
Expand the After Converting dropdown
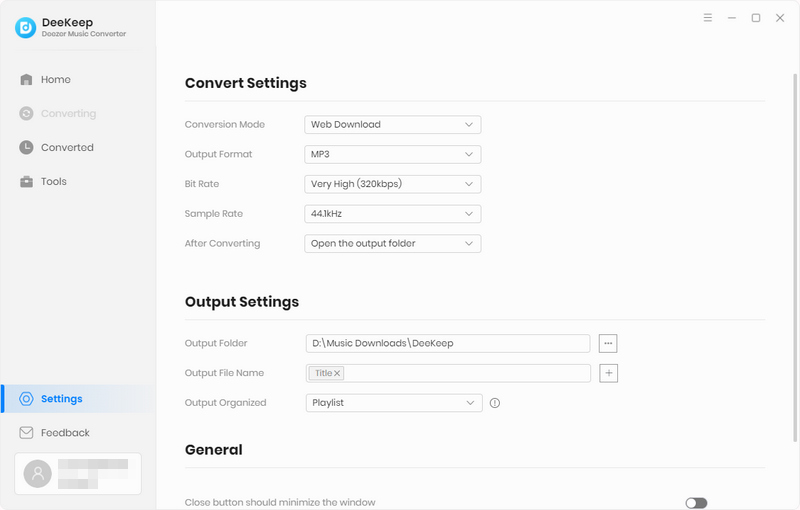coord(392,243)
